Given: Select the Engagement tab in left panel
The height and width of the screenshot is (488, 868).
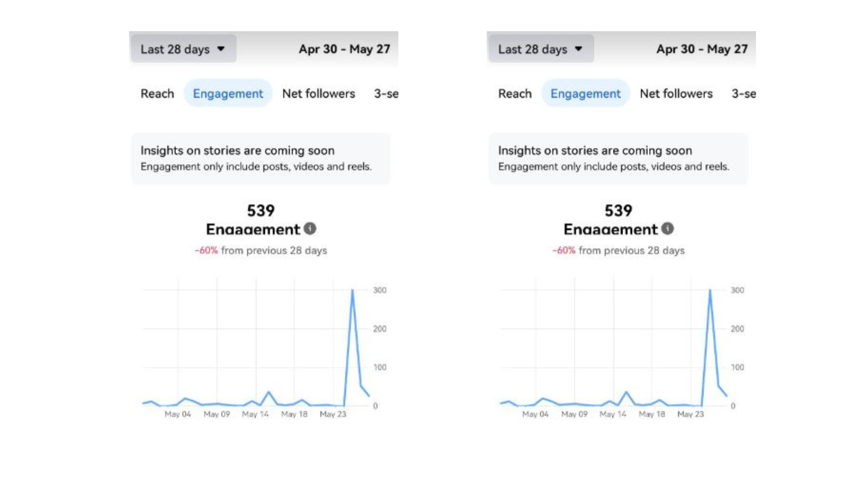Looking at the screenshot, I should point(228,94).
